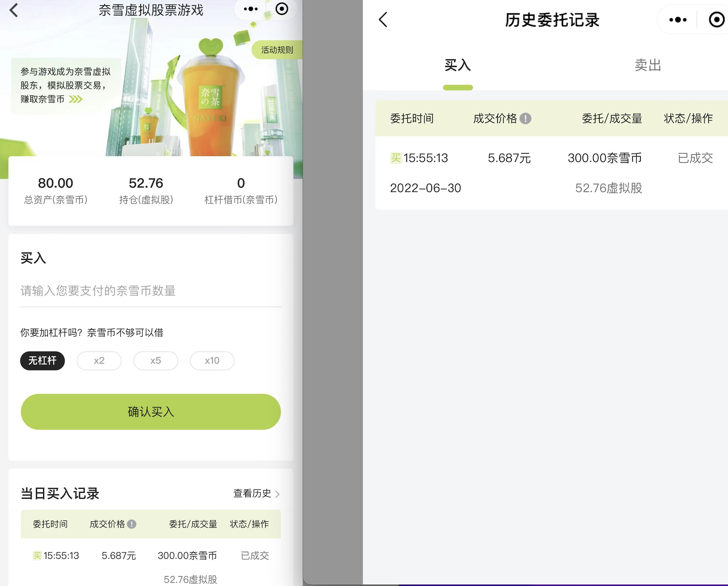Click circular close target icon in game header
This screenshot has width=728, height=586.
pyautogui.click(x=282, y=9)
